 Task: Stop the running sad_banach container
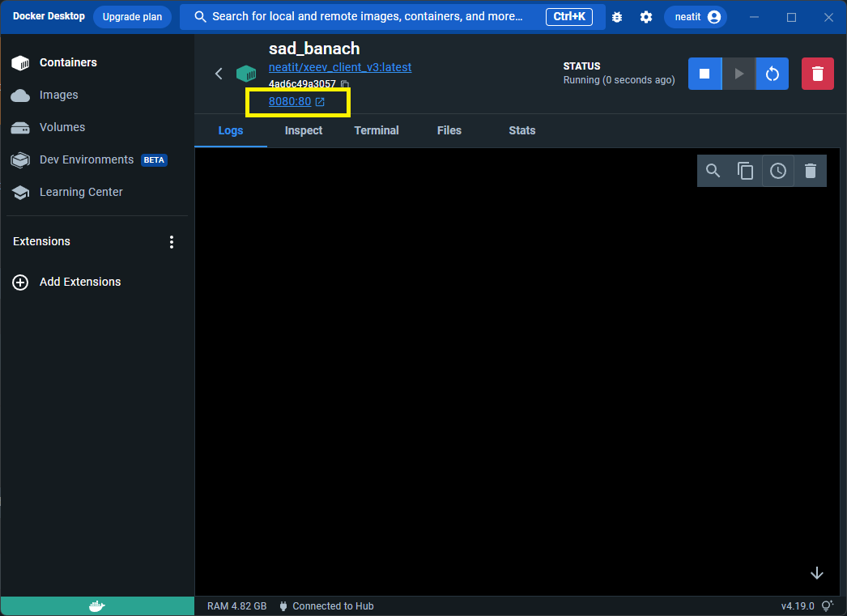(704, 74)
